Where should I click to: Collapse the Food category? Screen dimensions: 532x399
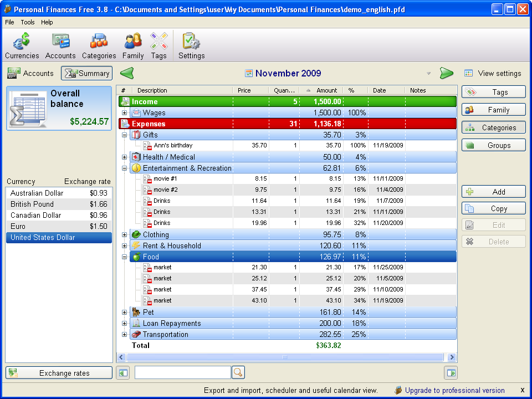coord(125,257)
